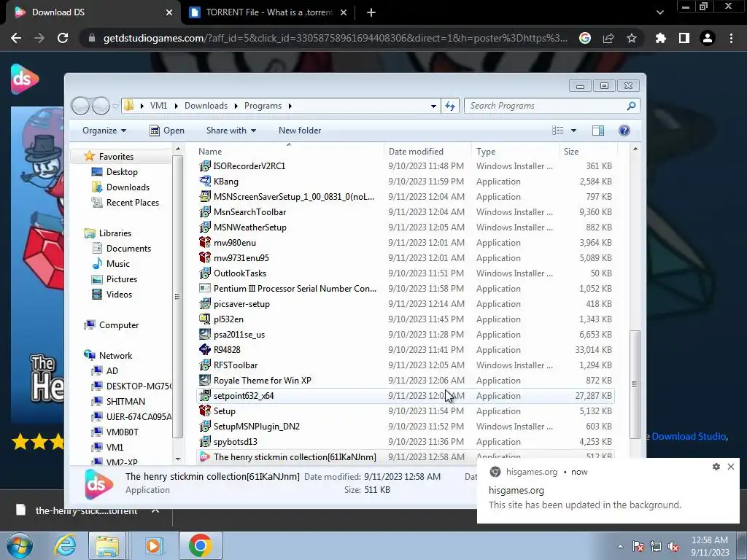Close the TORRENT File tab
The width and height of the screenshot is (747, 560).
[344, 12]
